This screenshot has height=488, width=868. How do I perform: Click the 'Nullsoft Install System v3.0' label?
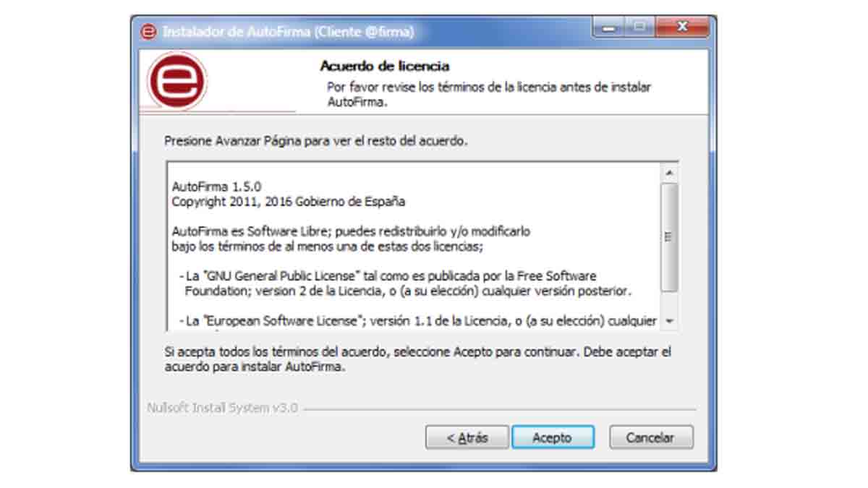[x=222, y=408]
